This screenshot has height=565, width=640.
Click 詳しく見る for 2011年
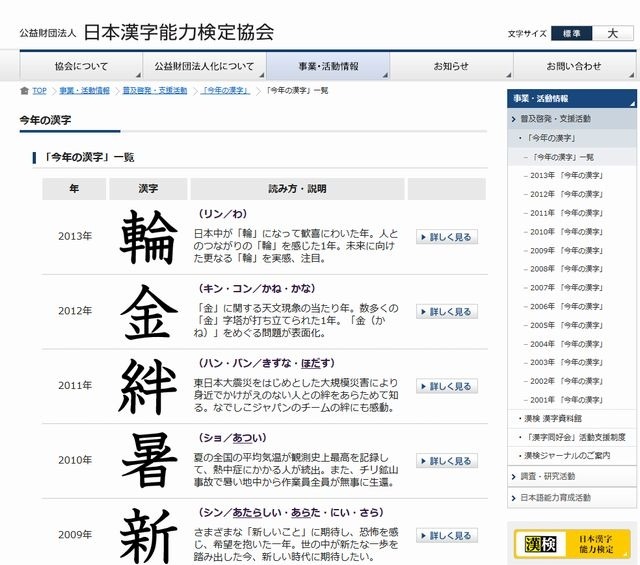click(447, 386)
